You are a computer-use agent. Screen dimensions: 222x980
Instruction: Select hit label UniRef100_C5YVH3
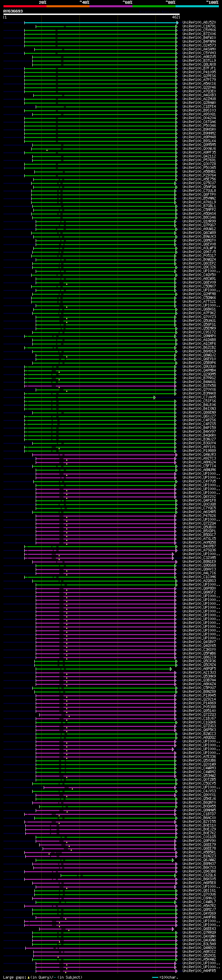click(x=199, y=53)
